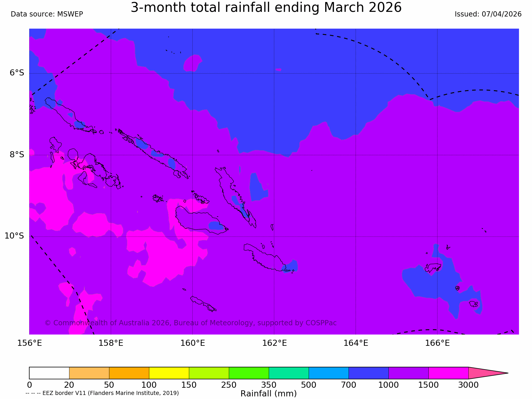Select the purple 1000–1500 mm swatch
Screen dimensions: 532x399
(x=408, y=373)
